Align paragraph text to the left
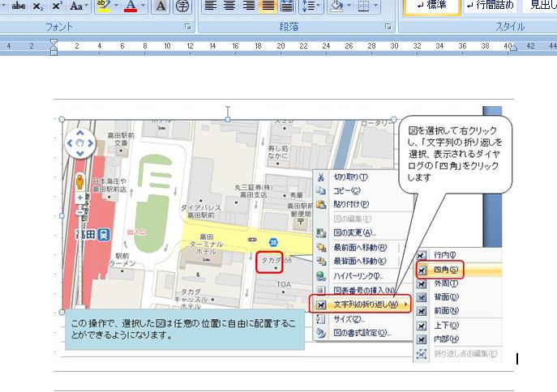This screenshot has height=392, width=557. (x=210, y=6)
